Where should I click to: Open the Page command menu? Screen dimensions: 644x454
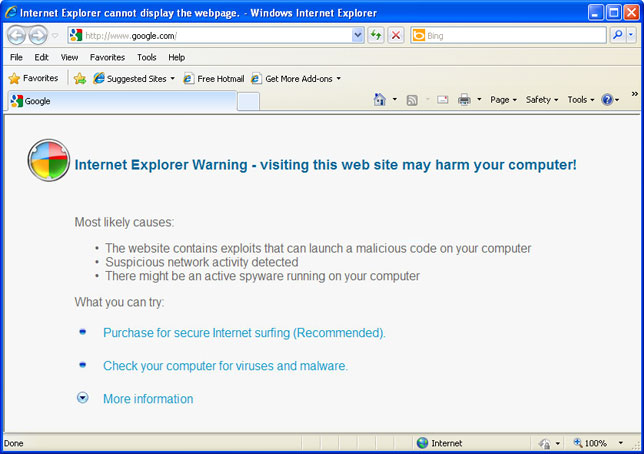[503, 100]
